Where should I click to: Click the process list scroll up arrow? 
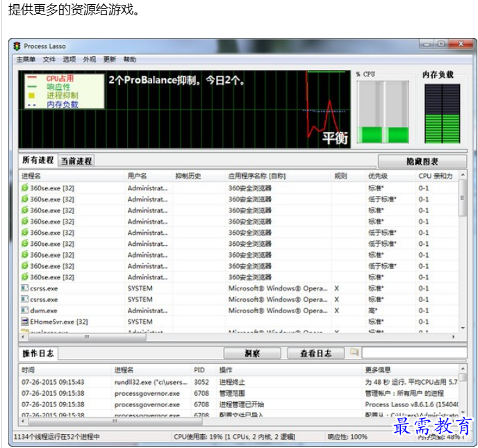[x=463, y=174]
